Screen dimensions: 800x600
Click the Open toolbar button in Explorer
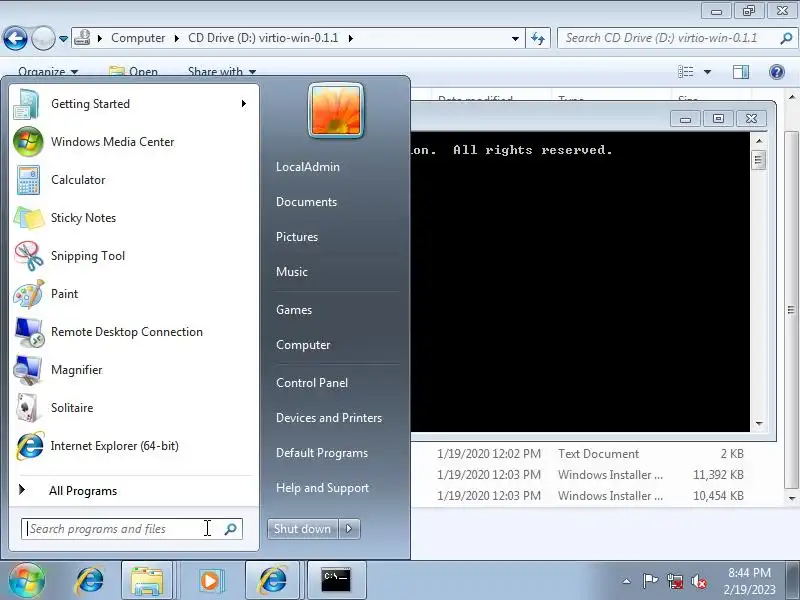coord(134,72)
